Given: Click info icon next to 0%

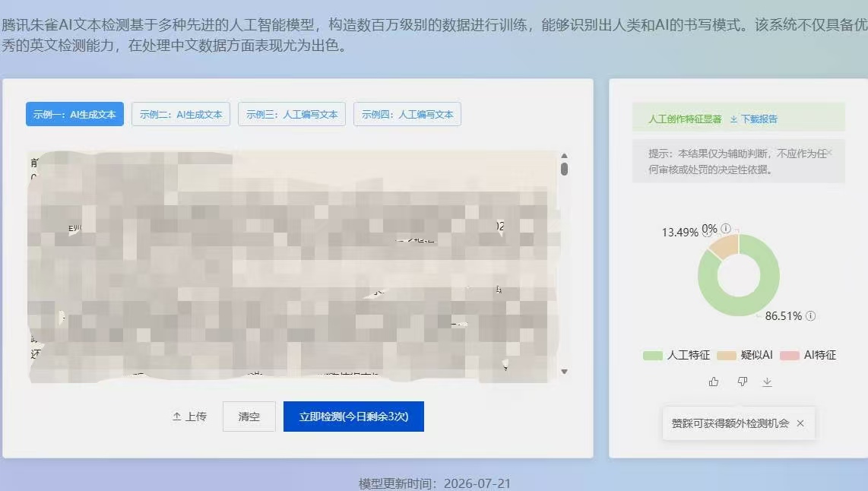Looking at the screenshot, I should point(726,228).
